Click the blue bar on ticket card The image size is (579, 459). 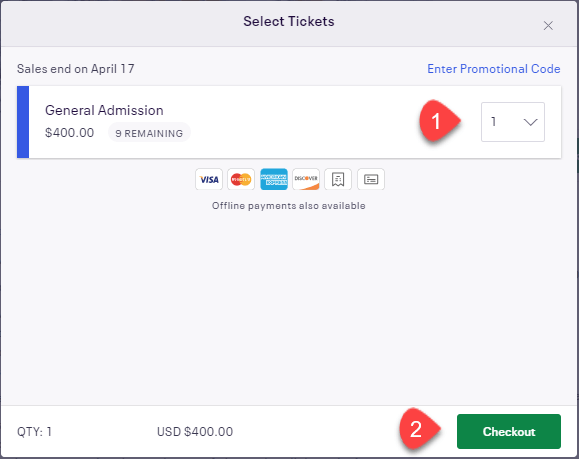coord(23,122)
